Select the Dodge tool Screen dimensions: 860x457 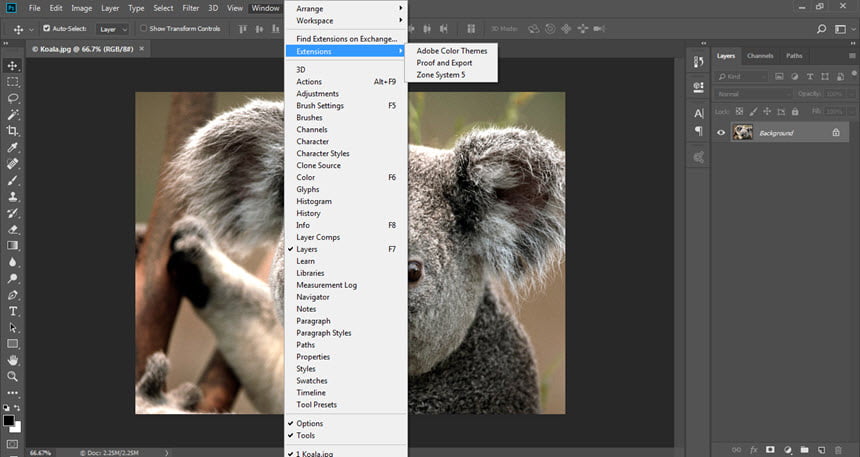pyautogui.click(x=12, y=278)
